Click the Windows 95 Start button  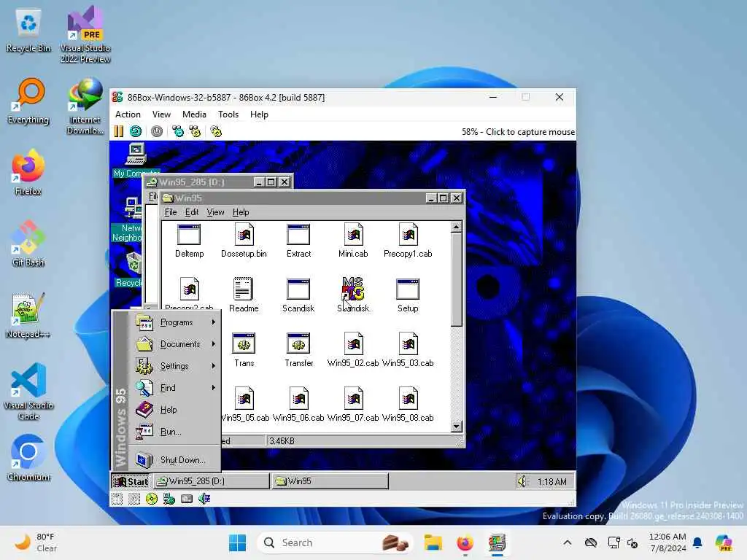point(131,481)
